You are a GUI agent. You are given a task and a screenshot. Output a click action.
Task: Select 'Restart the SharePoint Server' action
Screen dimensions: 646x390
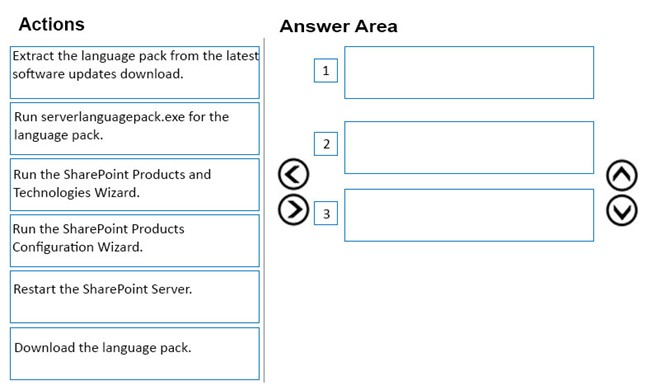(x=135, y=297)
